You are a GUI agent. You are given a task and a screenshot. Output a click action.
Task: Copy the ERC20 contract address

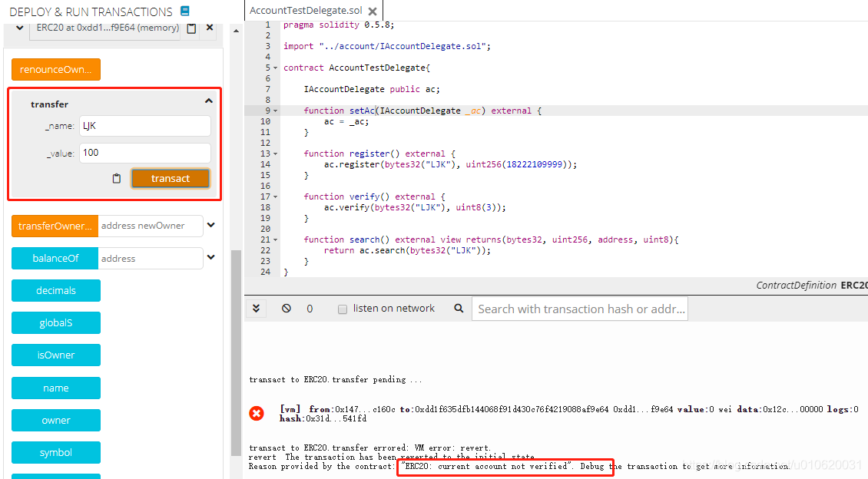191,28
